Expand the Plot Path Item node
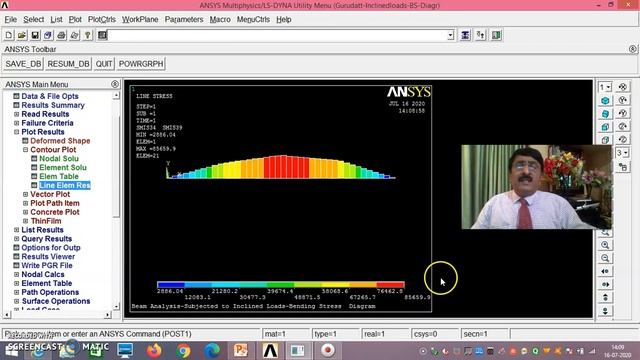 pyautogui.click(x=25, y=203)
